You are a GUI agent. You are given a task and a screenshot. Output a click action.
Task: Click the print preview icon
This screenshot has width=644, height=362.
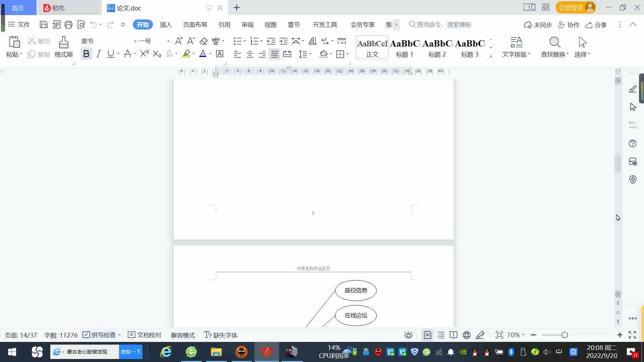(x=81, y=24)
